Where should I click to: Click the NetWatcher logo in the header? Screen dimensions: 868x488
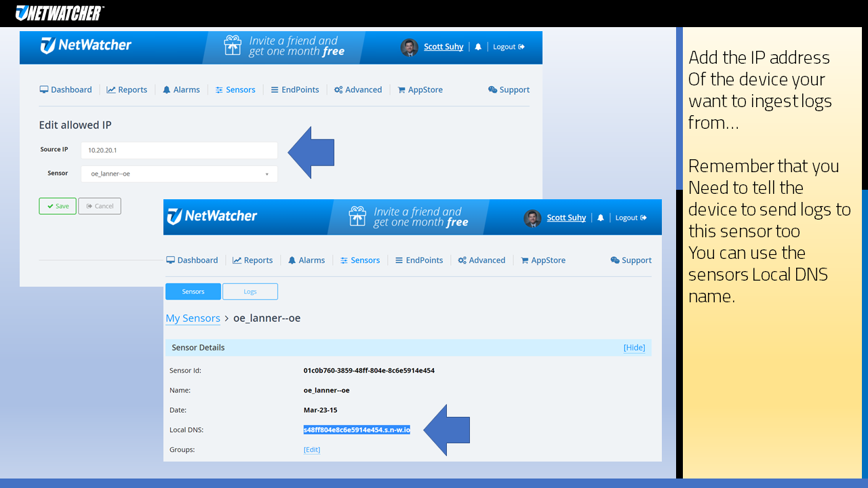(x=87, y=47)
